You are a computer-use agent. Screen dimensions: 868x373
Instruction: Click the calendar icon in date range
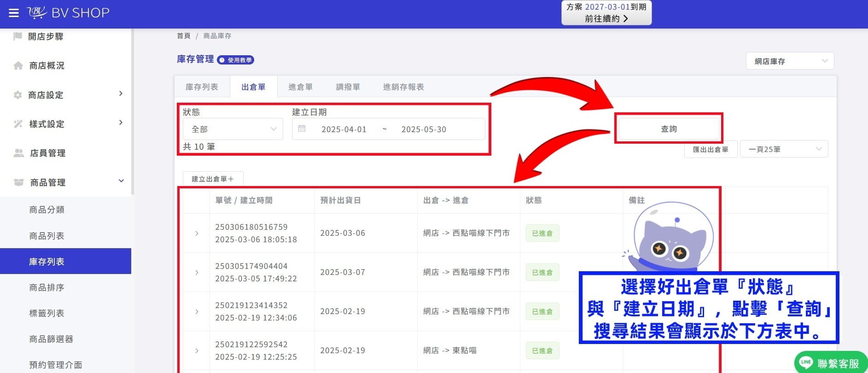point(302,129)
